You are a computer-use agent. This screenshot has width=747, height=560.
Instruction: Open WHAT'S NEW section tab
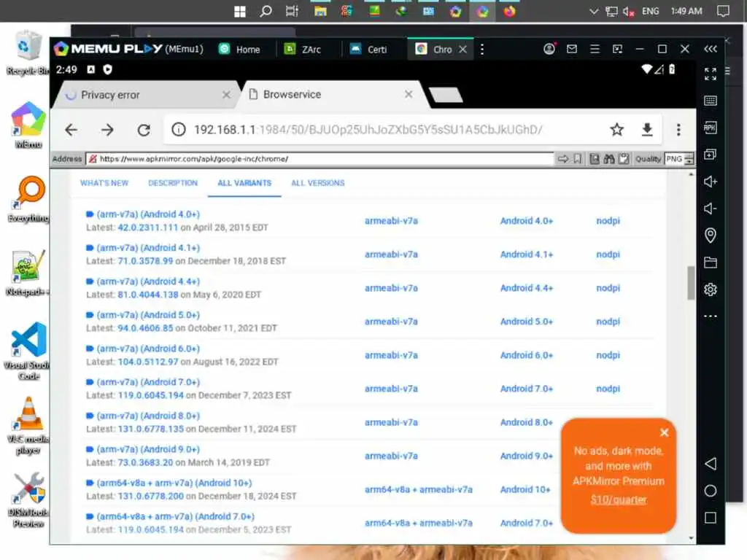point(104,183)
